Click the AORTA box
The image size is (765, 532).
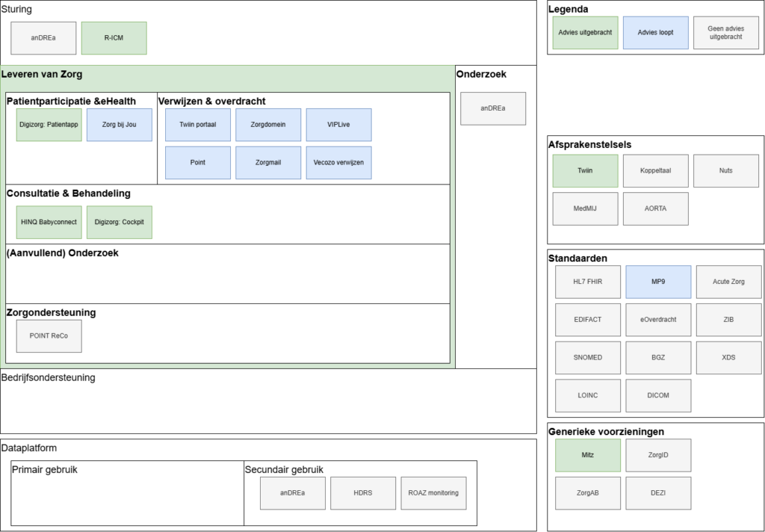pos(656,208)
